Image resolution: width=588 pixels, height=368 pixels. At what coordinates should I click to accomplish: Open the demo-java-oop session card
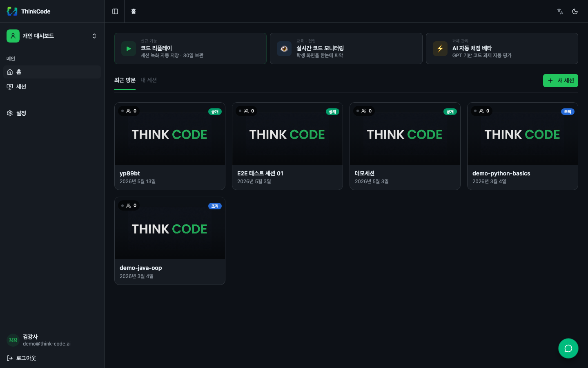170,241
